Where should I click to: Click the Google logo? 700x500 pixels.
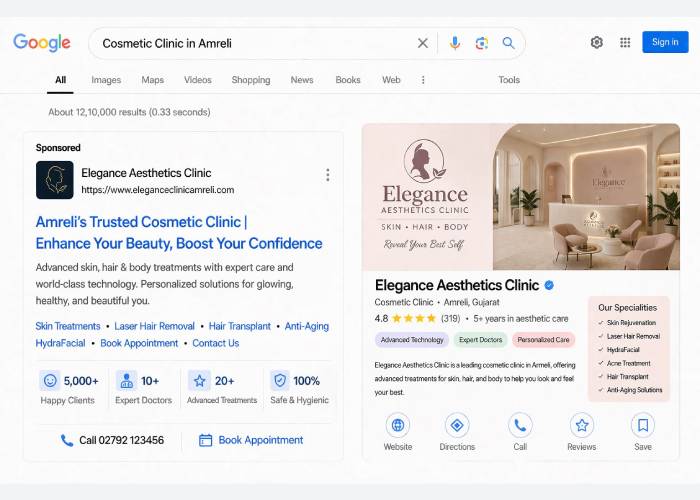coord(42,43)
